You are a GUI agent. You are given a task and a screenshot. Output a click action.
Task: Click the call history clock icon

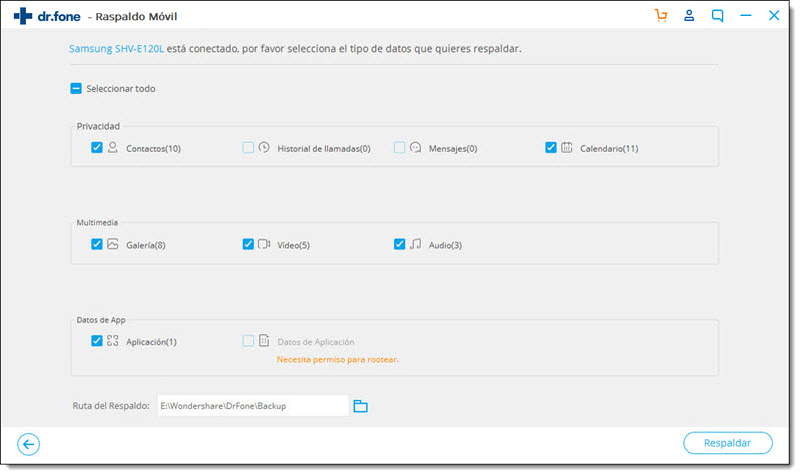click(x=264, y=147)
